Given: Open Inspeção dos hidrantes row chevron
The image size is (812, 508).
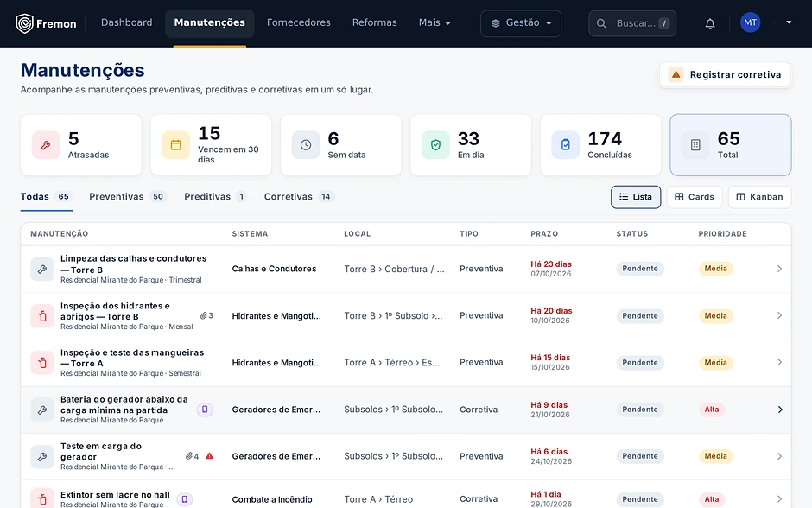Looking at the screenshot, I should [779, 315].
